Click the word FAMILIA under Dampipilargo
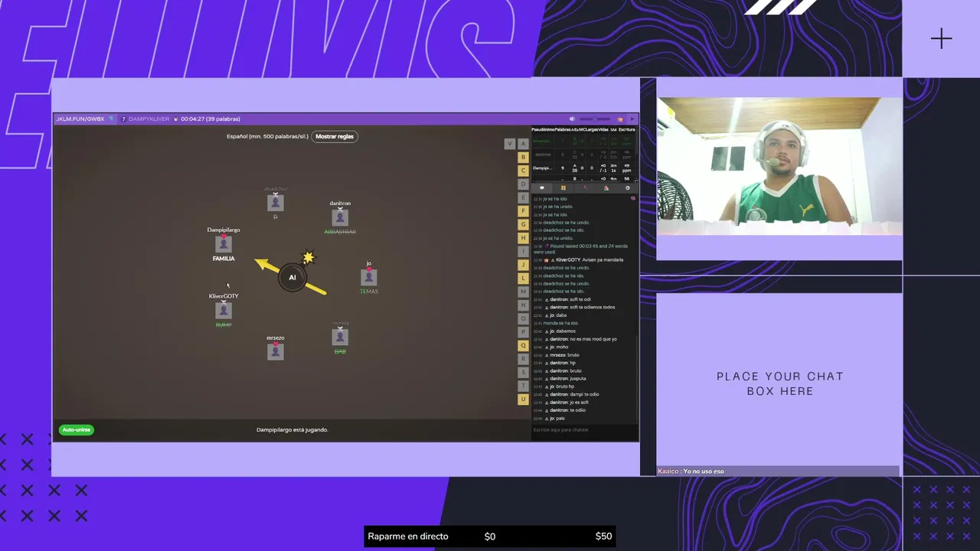Viewport: 980px width, 551px height. [224, 259]
